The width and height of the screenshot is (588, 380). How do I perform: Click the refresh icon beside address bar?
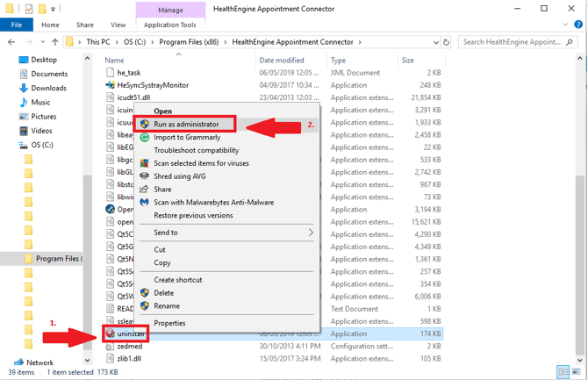pyautogui.click(x=447, y=41)
